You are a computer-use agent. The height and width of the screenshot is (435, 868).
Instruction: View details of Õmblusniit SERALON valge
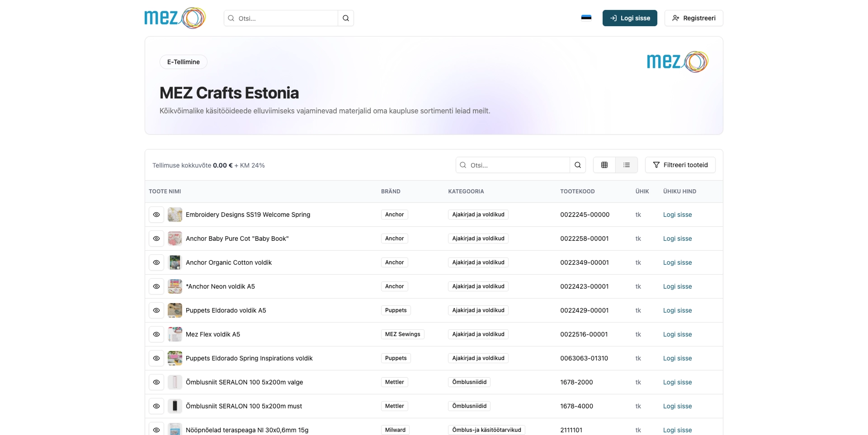click(156, 382)
